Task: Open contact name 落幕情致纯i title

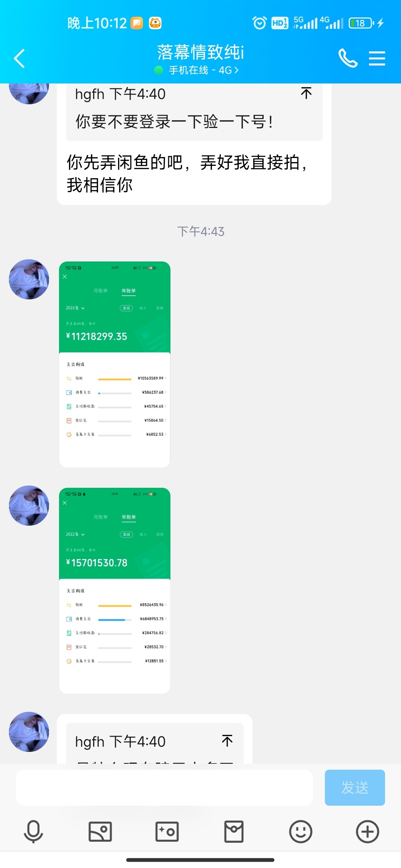Action: pyautogui.click(x=200, y=52)
